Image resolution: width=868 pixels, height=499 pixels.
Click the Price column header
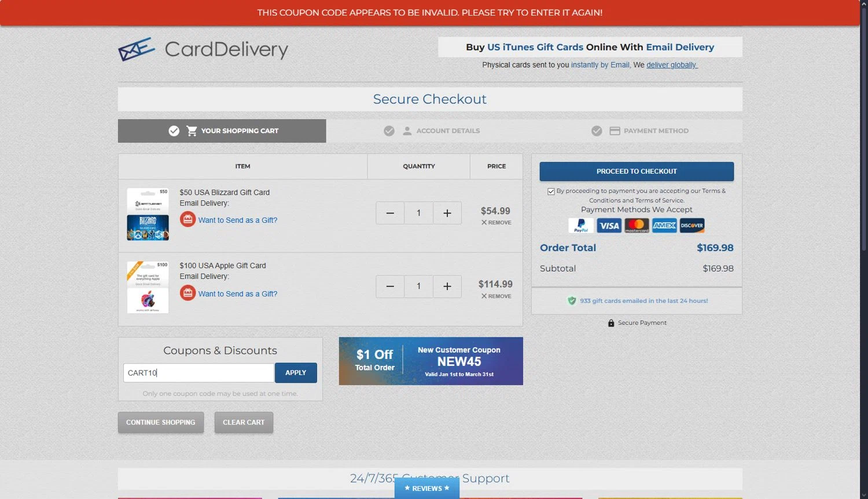point(496,166)
